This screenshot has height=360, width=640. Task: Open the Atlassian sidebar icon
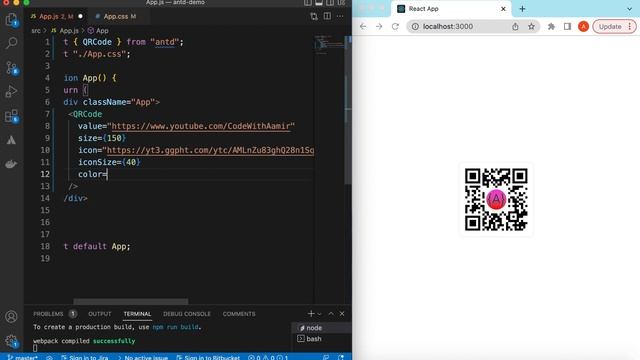coord(11,140)
